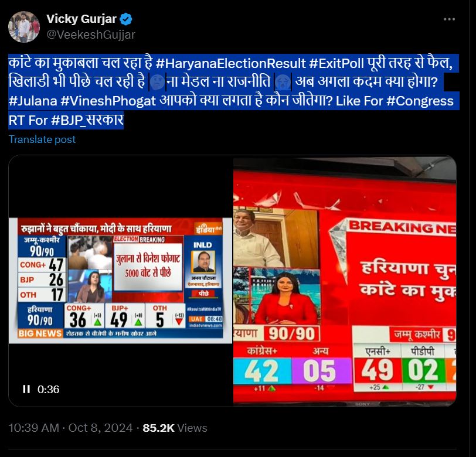Open the #VineshPhogat hashtag
The height and width of the screenshot is (457, 476).
pos(108,101)
